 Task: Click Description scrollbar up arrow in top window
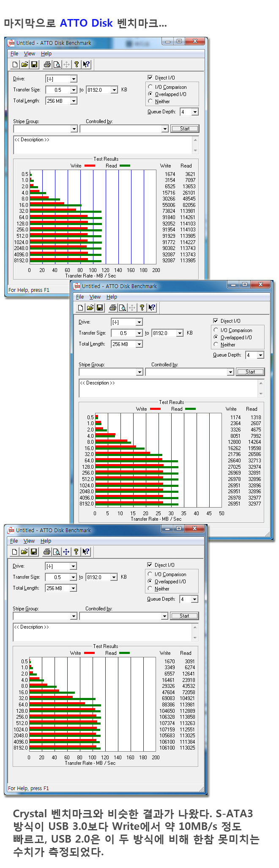pyautogui.click(x=195, y=140)
